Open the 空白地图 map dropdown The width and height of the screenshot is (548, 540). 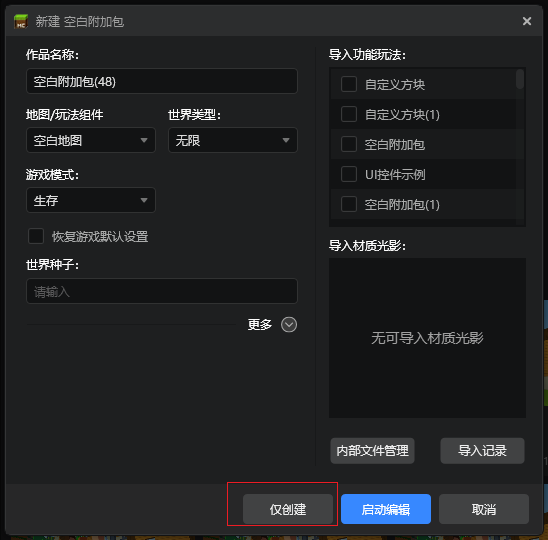91,140
